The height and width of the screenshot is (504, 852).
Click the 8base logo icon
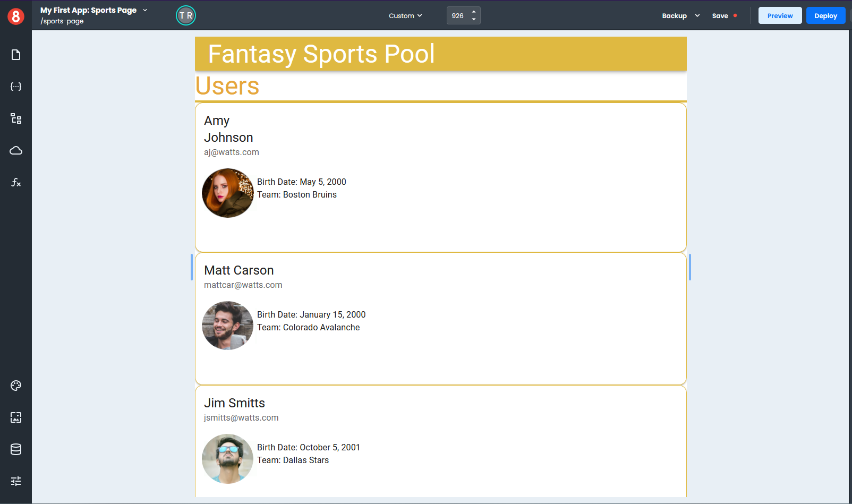(16, 16)
